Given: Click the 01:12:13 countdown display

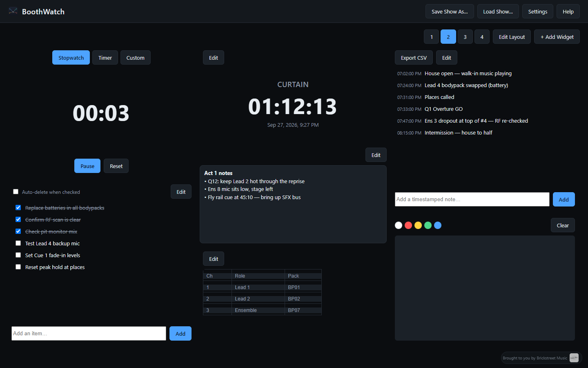Looking at the screenshot, I should tap(293, 107).
